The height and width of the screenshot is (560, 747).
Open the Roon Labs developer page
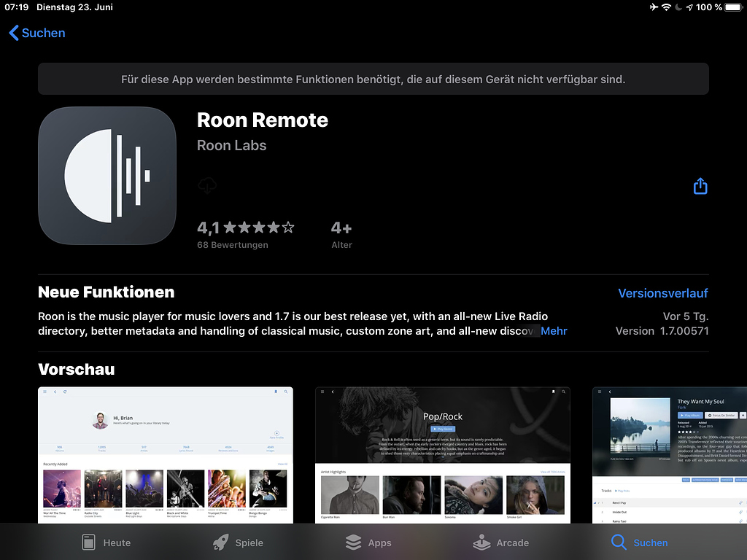231,145
